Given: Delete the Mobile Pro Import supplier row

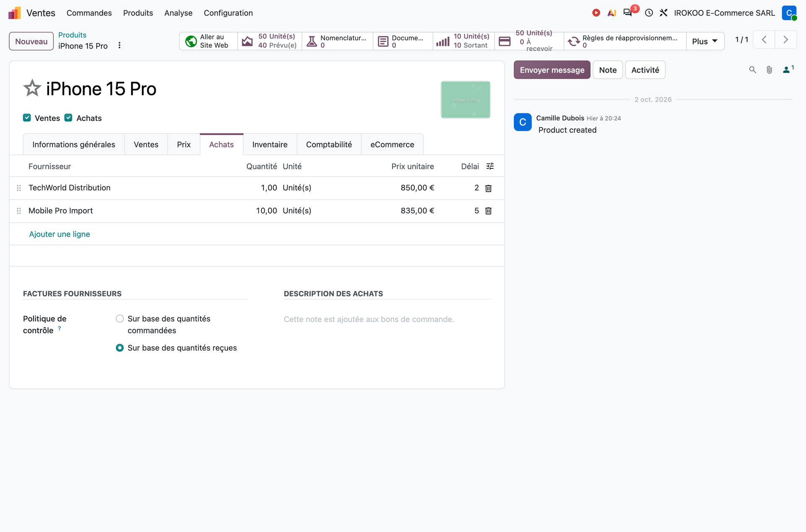Looking at the screenshot, I should [488, 211].
